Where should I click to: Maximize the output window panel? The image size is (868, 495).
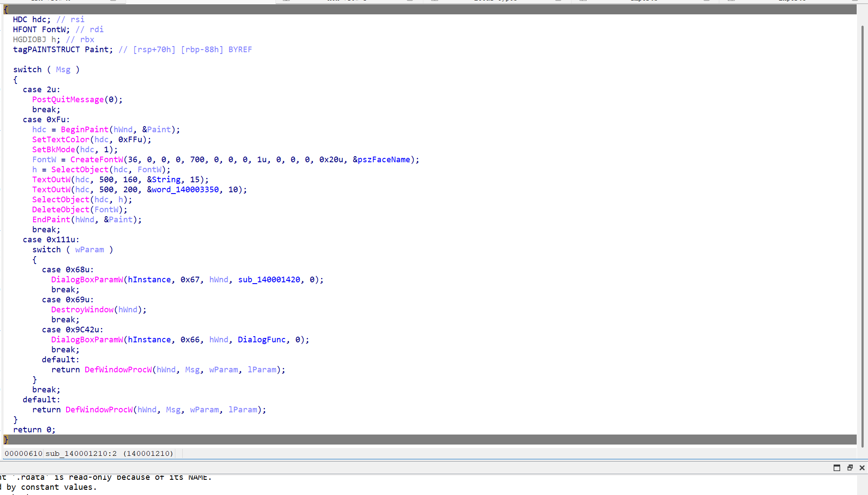[837, 468]
